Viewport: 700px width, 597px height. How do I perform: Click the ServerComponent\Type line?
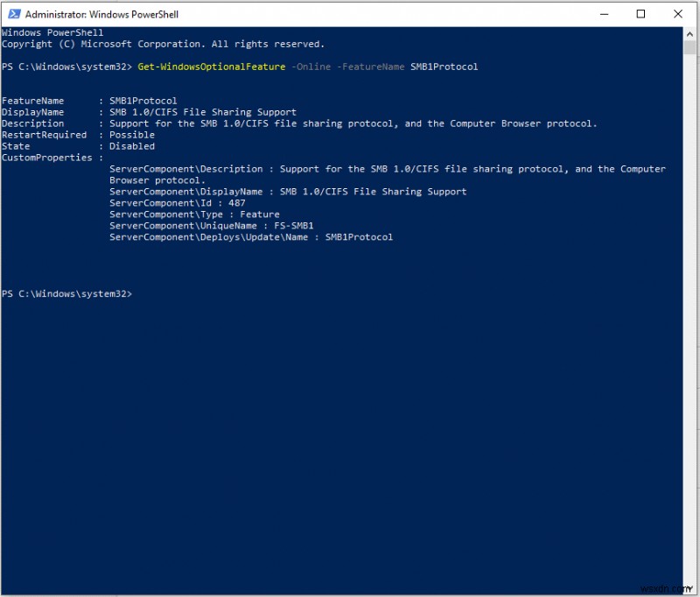point(194,214)
